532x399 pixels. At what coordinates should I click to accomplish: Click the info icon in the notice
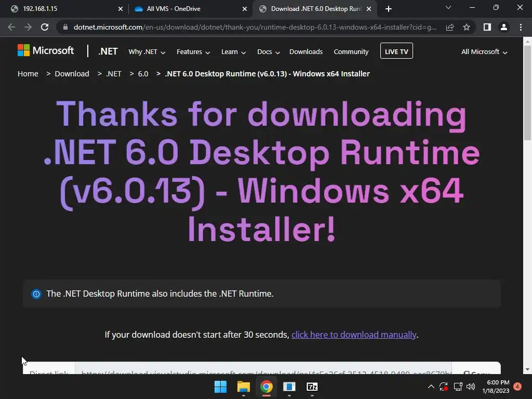tap(36, 294)
